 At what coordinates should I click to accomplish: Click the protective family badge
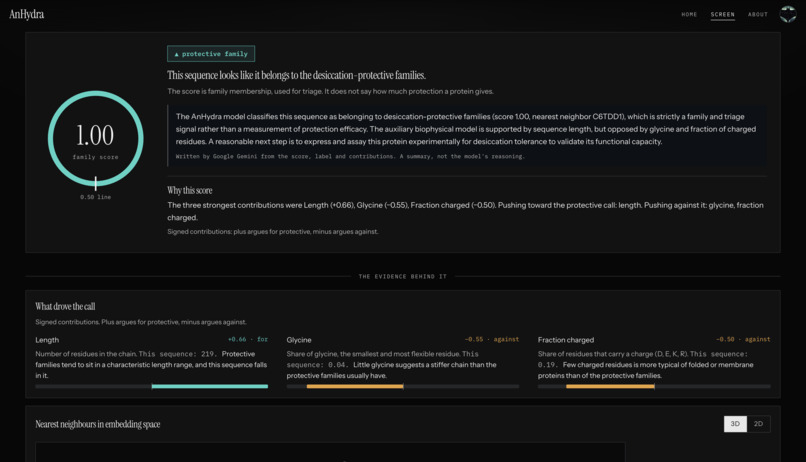[x=211, y=53]
